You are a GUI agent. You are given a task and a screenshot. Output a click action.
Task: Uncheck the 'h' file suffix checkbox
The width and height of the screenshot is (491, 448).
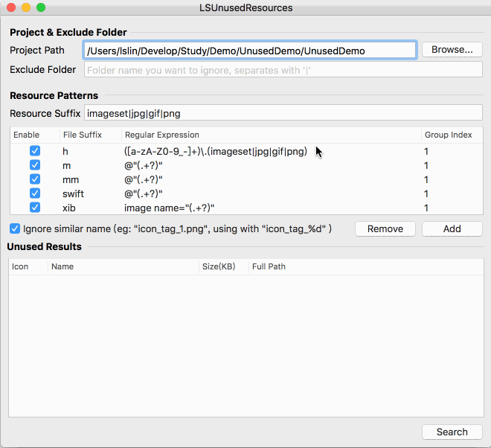tap(34, 151)
